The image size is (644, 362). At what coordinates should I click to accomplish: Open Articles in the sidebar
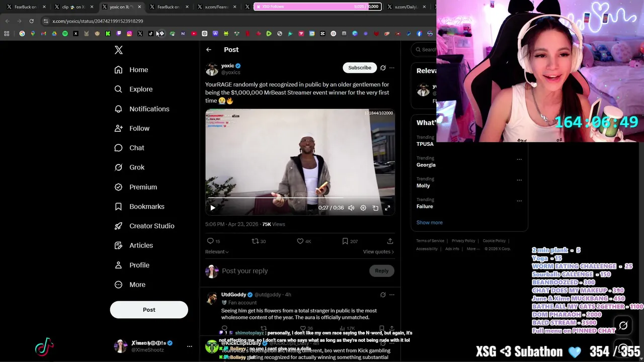134,245
